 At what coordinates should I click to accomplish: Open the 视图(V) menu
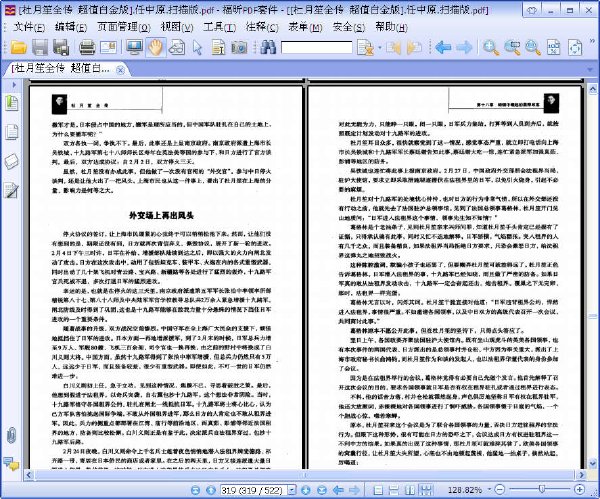[177, 27]
